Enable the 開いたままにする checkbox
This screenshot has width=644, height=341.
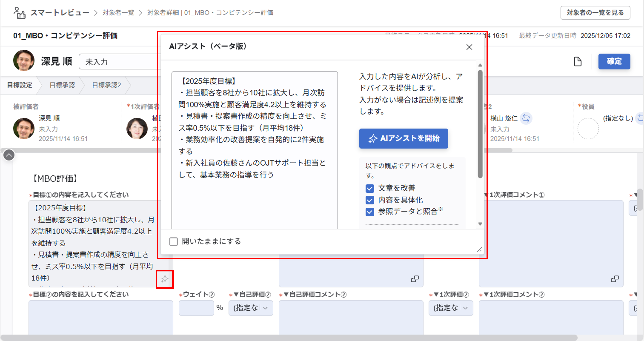(x=173, y=241)
